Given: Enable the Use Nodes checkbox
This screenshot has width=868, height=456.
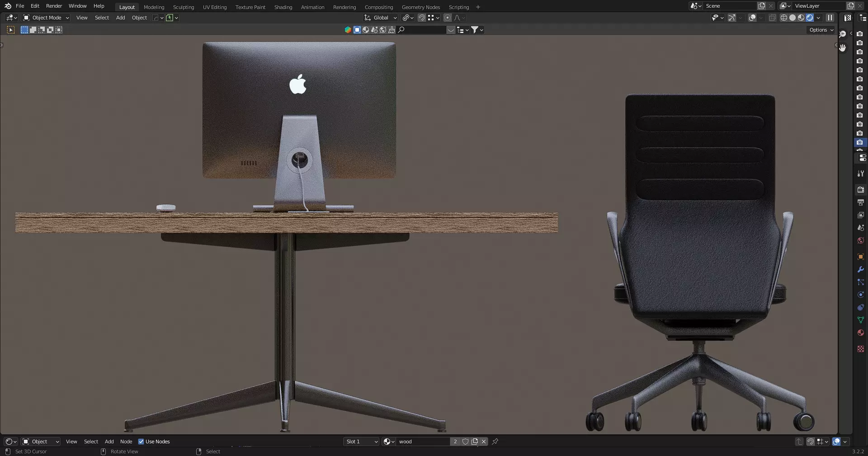Looking at the screenshot, I should [141, 442].
